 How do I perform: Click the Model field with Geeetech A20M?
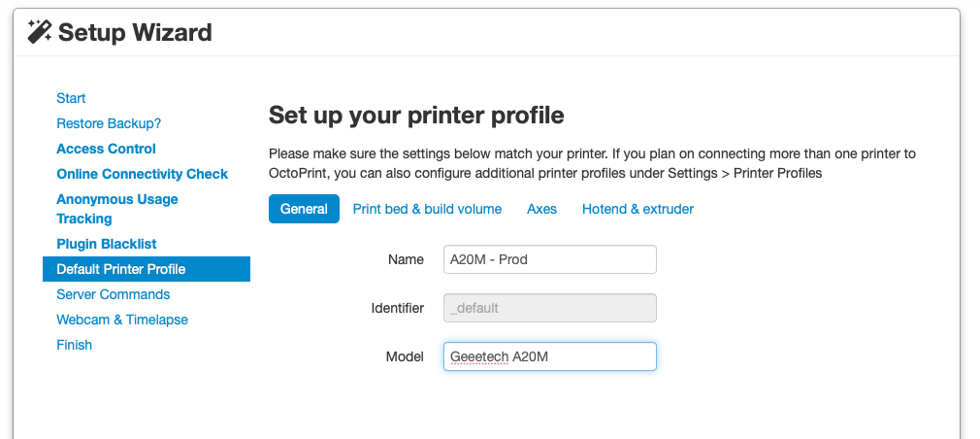549,356
